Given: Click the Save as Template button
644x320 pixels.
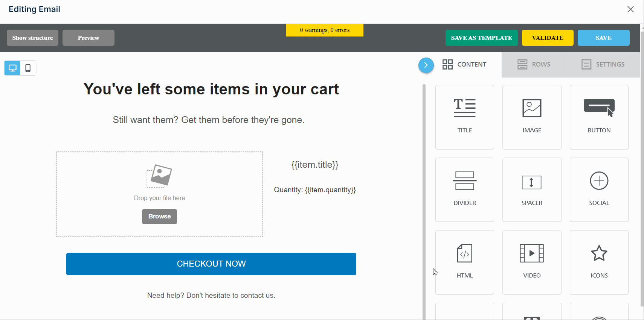Looking at the screenshot, I should click(x=481, y=38).
